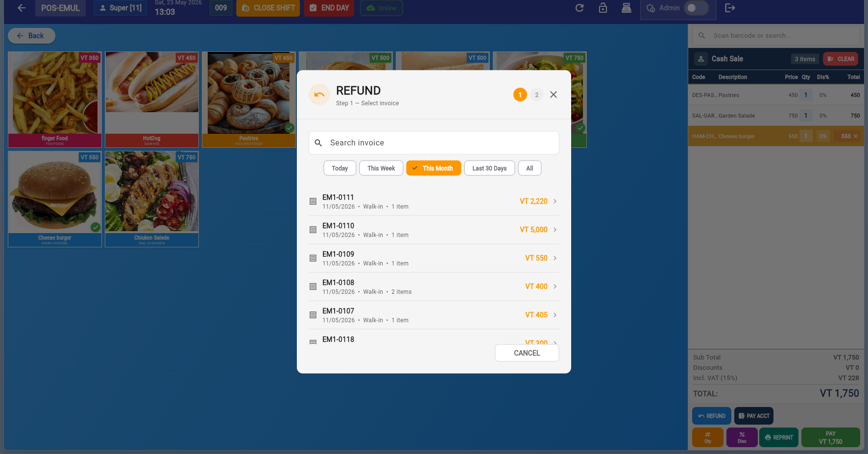Select the finger Food product tile
The image size is (868, 454).
(55, 100)
